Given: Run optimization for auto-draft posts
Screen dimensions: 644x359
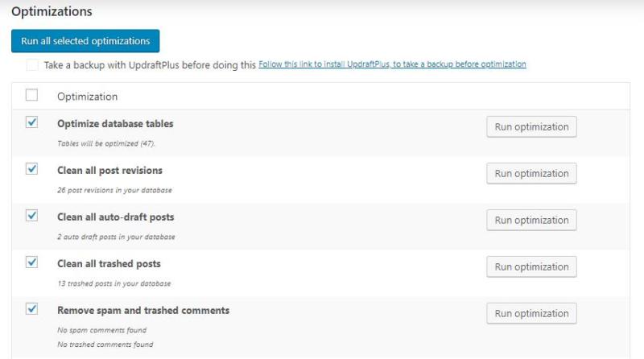Looking at the screenshot, I should click(x=531, y=221).
